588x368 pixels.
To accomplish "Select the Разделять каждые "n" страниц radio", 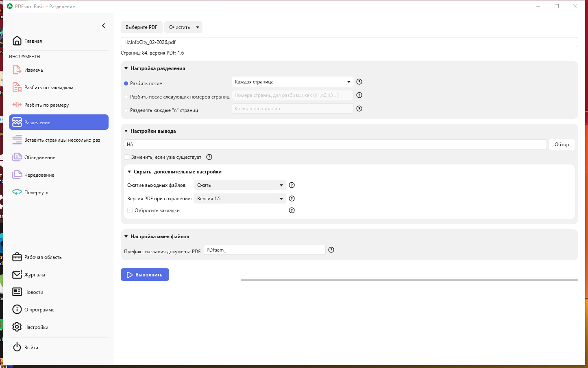I will [x=126, y=110].
